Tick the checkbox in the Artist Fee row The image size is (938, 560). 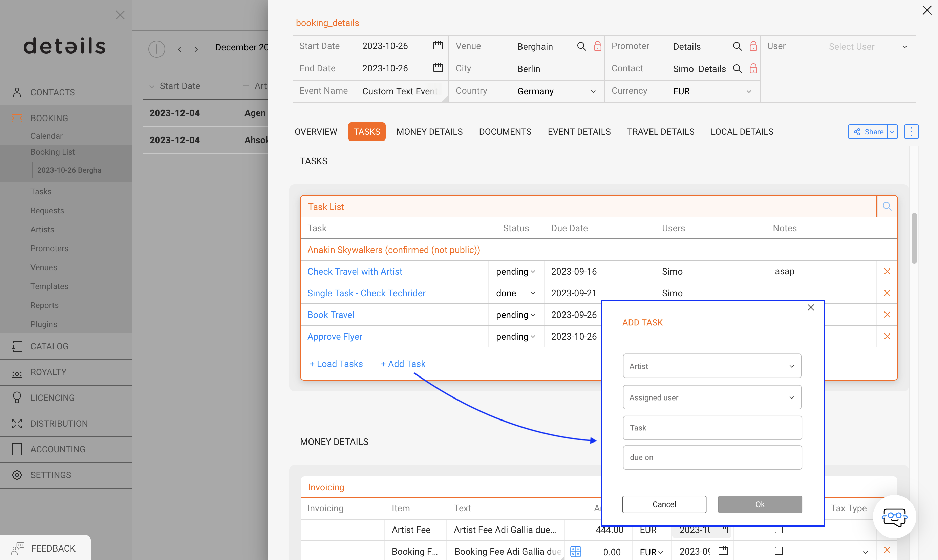[x=779, y=530]
